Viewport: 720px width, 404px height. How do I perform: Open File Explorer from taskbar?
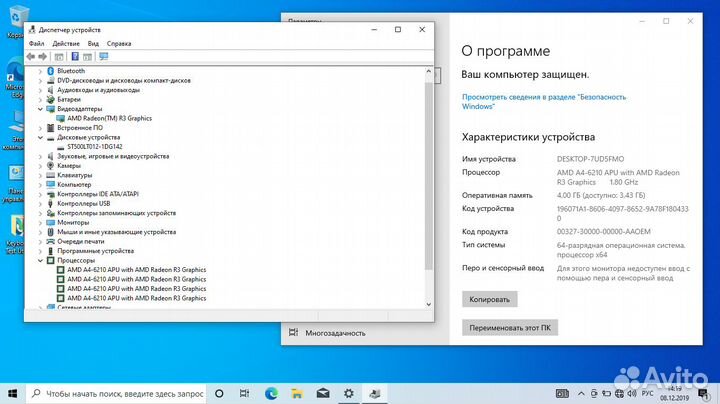point(297,393)
